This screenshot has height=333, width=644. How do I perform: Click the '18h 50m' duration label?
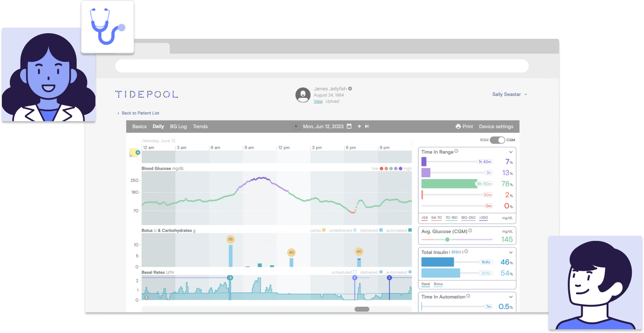484,184
